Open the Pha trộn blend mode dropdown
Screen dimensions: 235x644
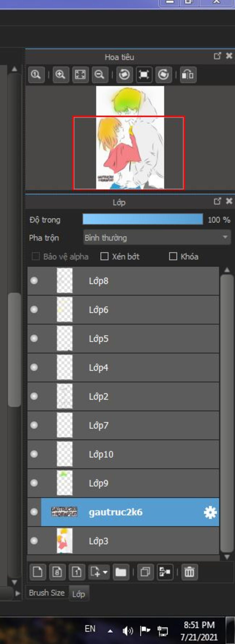click(x=157, y=237)
